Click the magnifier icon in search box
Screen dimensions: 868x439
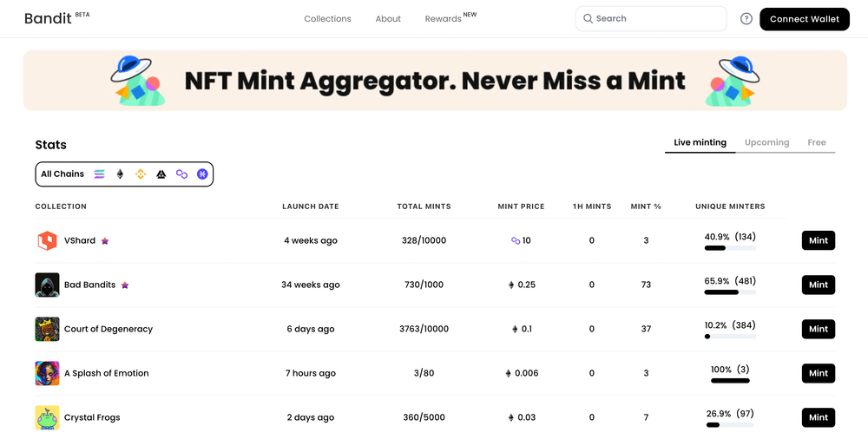click(588, 19)
